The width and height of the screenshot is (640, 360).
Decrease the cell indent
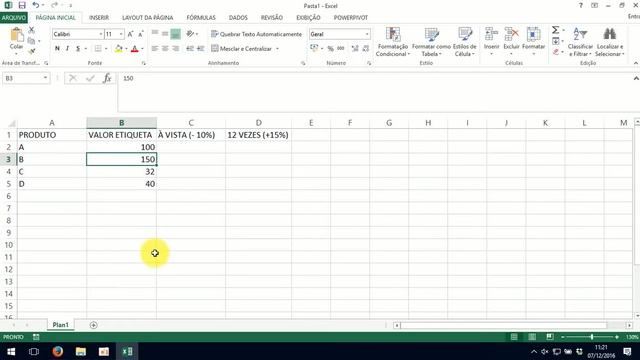click(190, 49)
